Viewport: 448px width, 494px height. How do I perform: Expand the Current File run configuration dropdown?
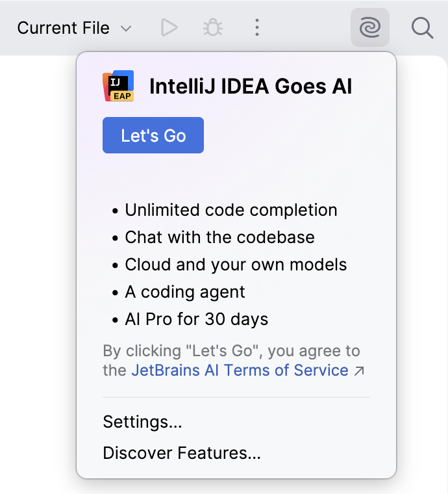[x=74, y=28]
